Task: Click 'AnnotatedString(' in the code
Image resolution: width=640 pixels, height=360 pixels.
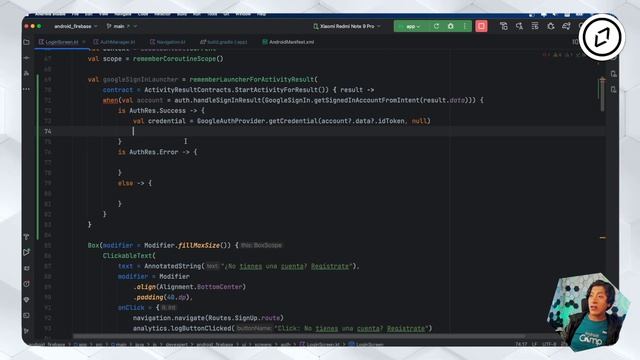Action: (174, 266)
